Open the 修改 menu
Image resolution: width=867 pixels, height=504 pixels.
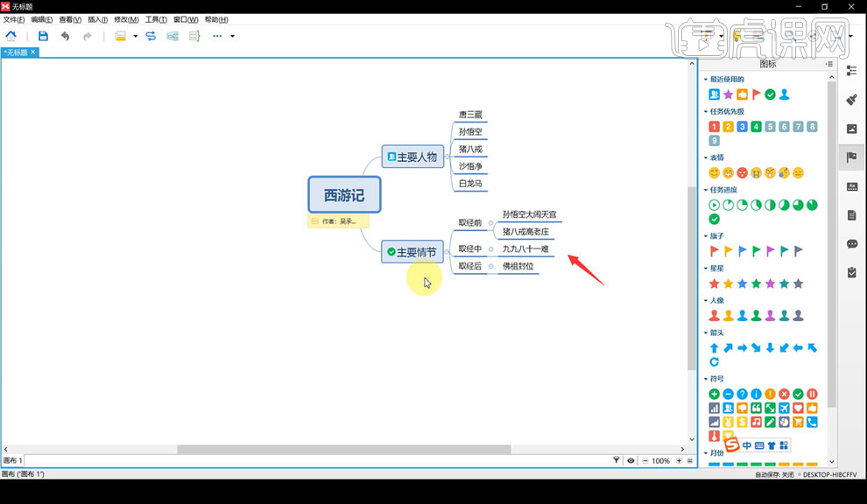point(126,19)
